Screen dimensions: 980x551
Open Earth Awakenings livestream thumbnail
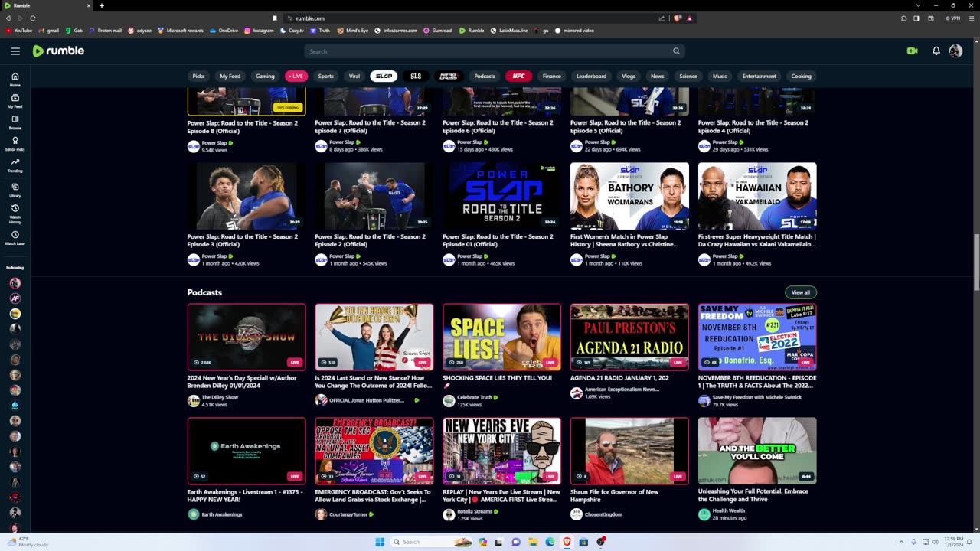(247, 451)
